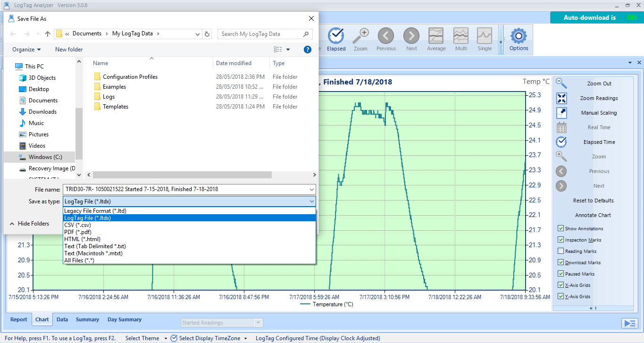The width and height of the screenshot is (644, 343).
Task: Enable the Reading Marks checkbox
Action: [560, 251]
